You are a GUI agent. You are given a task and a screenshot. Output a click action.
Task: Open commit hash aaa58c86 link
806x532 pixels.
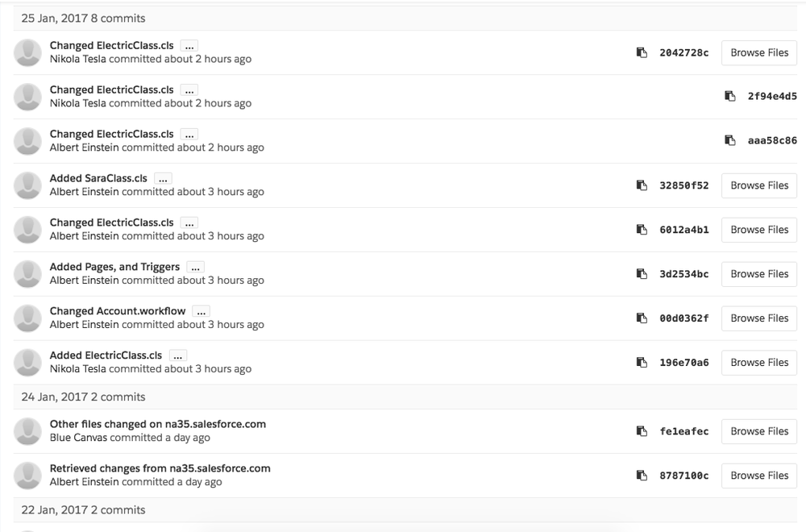click(772, 140)
